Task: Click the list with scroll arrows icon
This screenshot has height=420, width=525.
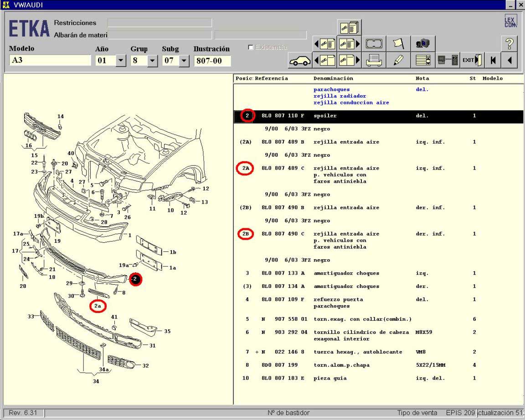Action: [423, 61]
